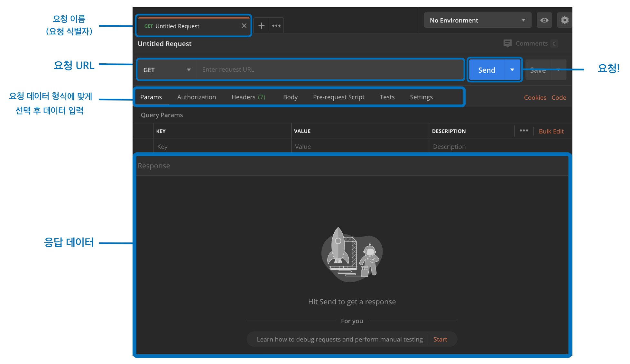Open the Cookies link
This screenshot has height=364, width=630.
(x=535, y=97)
